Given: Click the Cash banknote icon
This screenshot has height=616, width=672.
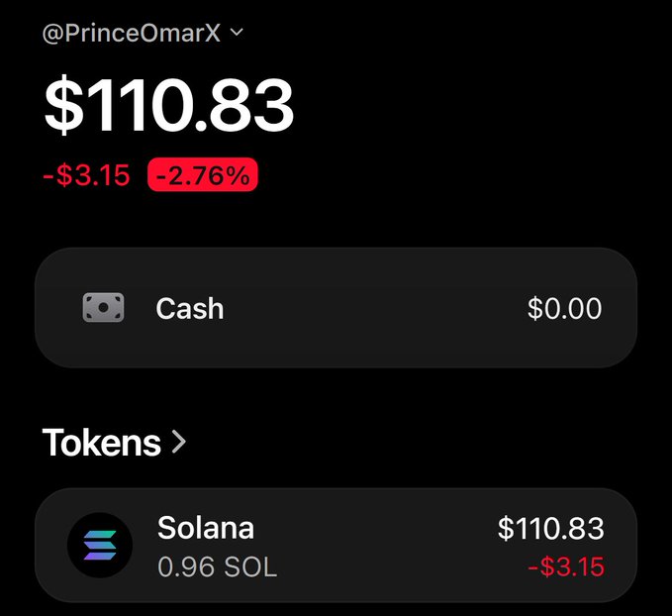Looking at the screenshot, I should pyautogui.click(x=103, y=308).
